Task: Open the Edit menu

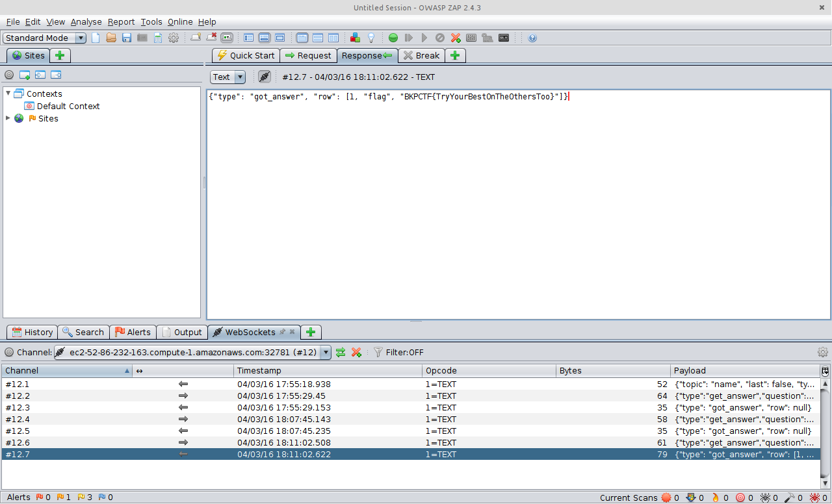Action: (x=32, y=21)
